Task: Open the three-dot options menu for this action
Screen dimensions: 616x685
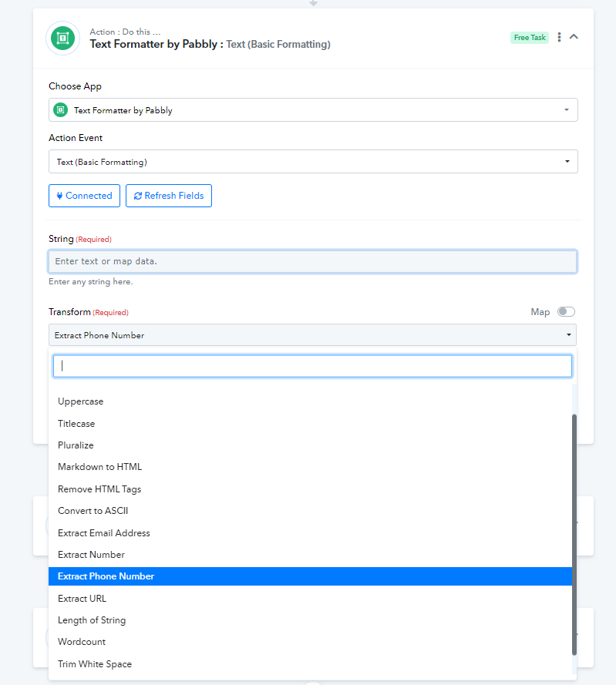Action: point(559,37)
